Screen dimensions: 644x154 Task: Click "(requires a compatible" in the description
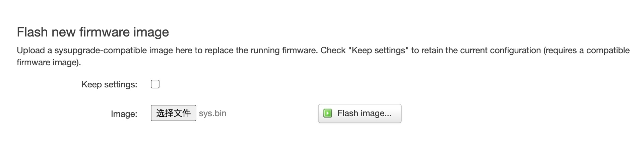click(586, 51)
